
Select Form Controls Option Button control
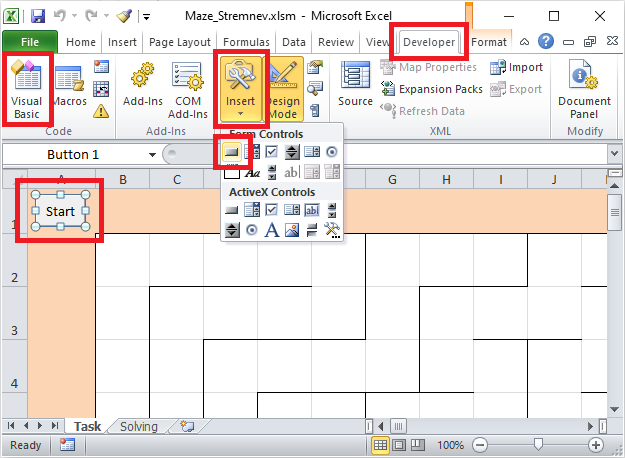click(332, 152)
